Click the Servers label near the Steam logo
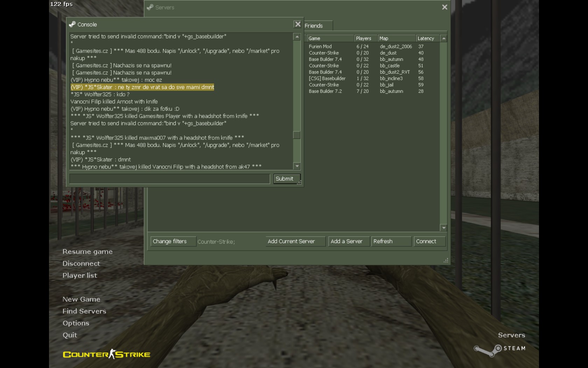Viewport: 588px width, 368px height. click(x=511, y=335)
